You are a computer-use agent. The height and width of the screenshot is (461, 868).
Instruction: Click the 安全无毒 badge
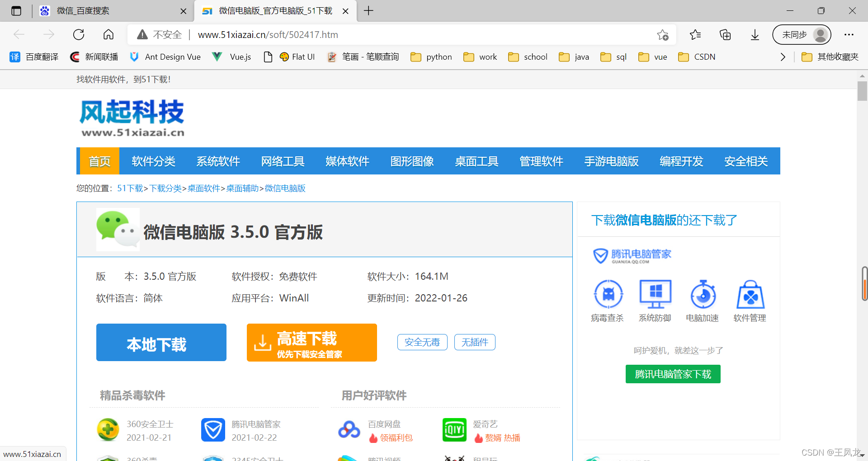422,342
